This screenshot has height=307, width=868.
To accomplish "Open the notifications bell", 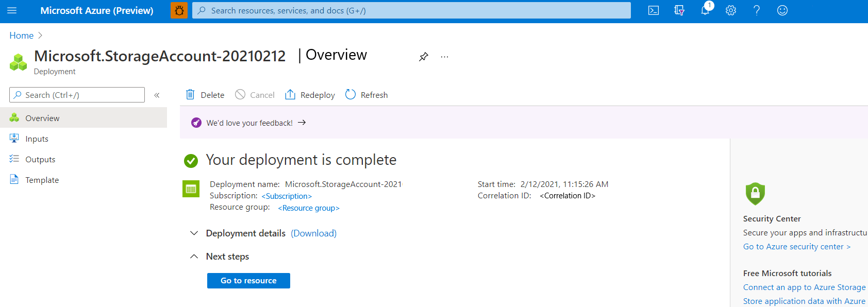I will tap(705, 10).
